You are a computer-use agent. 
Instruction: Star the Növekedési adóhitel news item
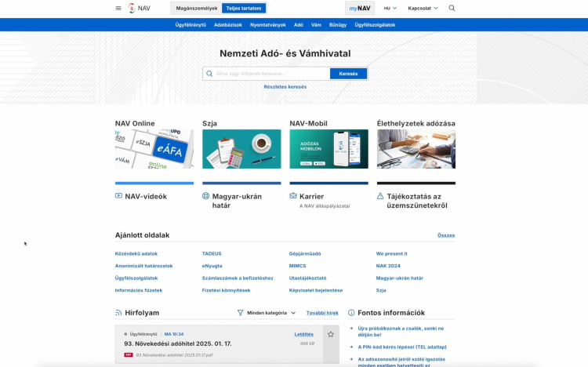tap(331, 334)
